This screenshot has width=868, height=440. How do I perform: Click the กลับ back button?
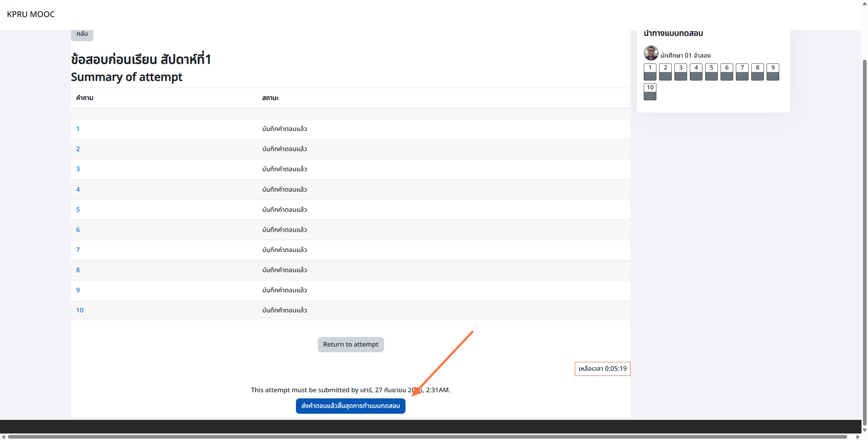pyautogui.click(x=82, y=34)
